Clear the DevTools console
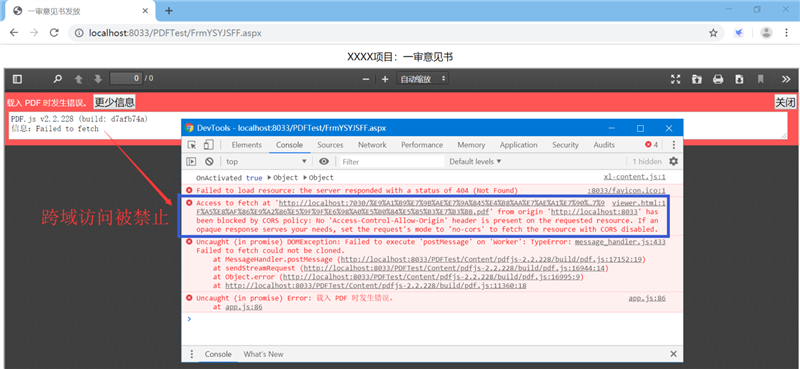Image resolution: width=800 pixels, height=369 pixels. tap(209, 161)
